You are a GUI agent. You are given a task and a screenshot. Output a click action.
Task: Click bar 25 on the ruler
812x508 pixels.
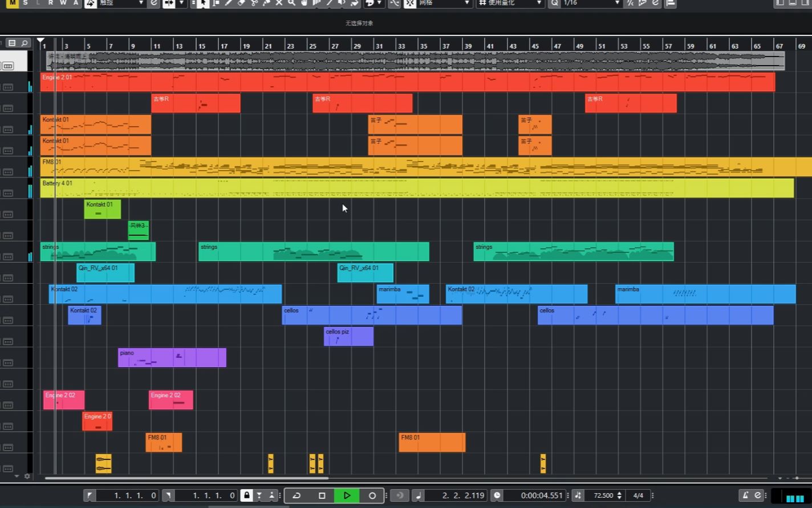tap(312, 46)
